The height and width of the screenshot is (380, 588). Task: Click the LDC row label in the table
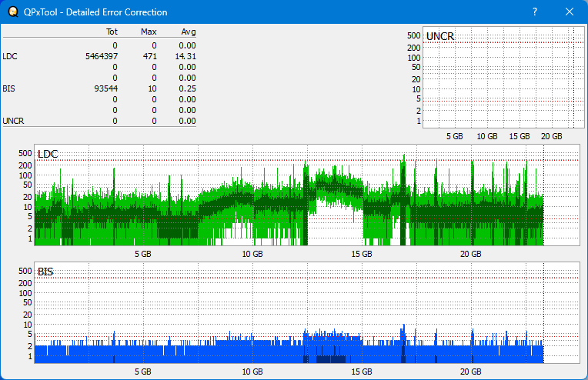coord(10,56)
